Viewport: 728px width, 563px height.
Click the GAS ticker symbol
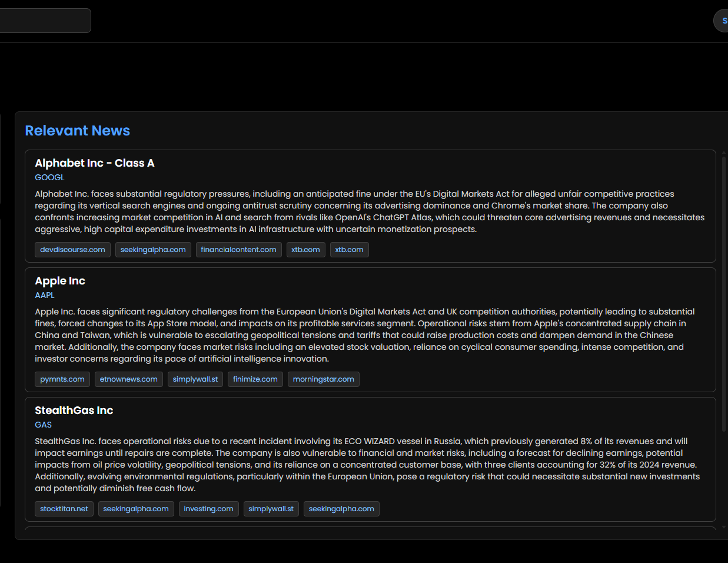point(44,425)
